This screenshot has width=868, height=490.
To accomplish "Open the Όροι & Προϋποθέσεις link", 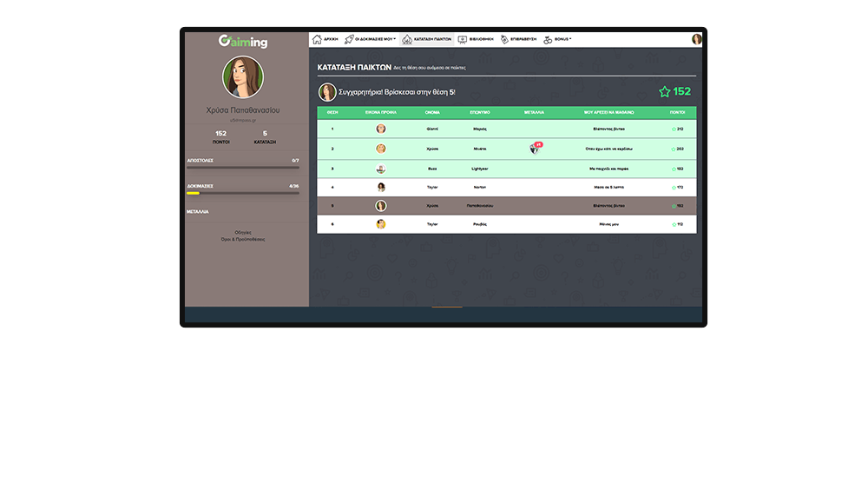I will click(243, 240).
